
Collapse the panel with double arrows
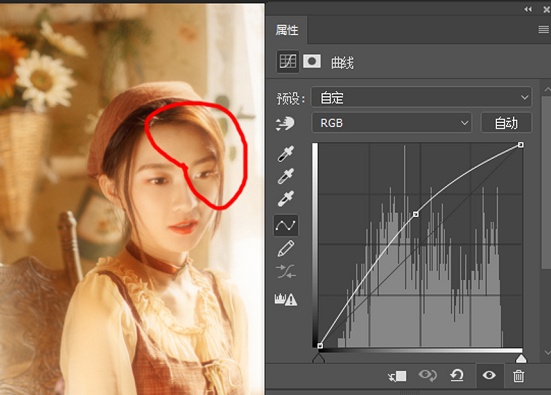[528, 9]
